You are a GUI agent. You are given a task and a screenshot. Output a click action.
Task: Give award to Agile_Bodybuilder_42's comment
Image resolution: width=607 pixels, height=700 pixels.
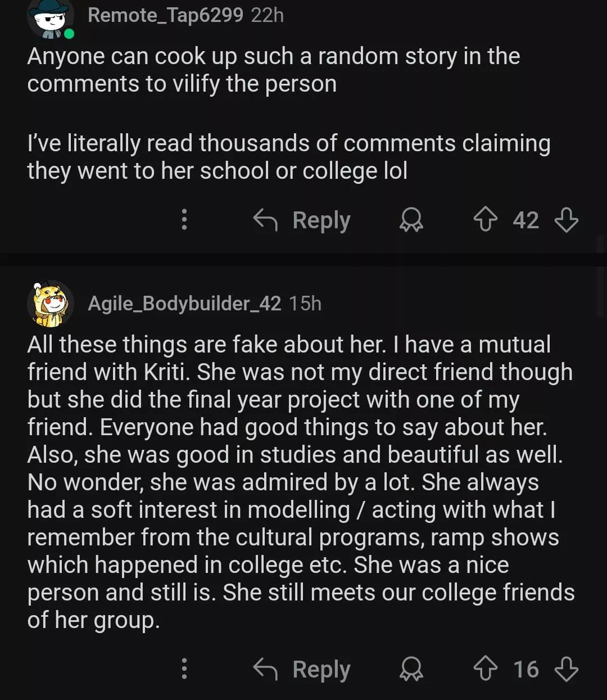[x=411, y=669]
